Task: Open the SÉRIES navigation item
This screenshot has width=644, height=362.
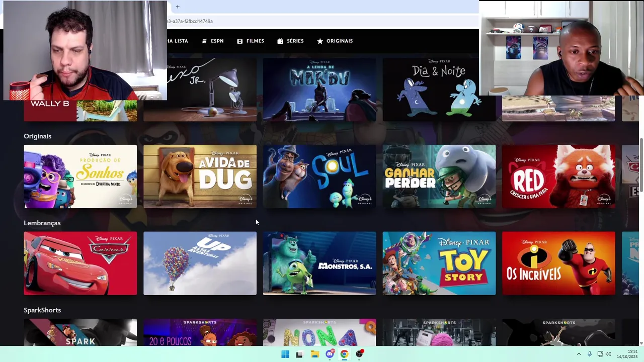Action: tap(290, 41)
